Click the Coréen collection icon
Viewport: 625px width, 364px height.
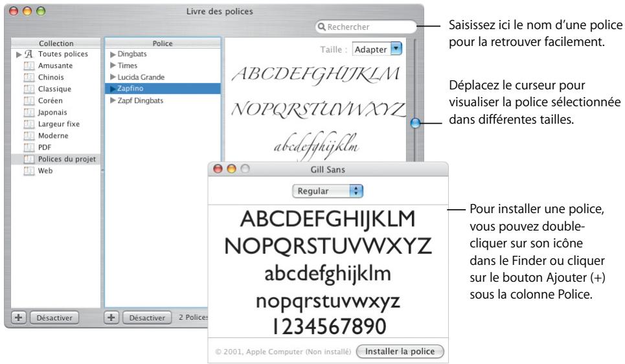[x=28, y=100]
